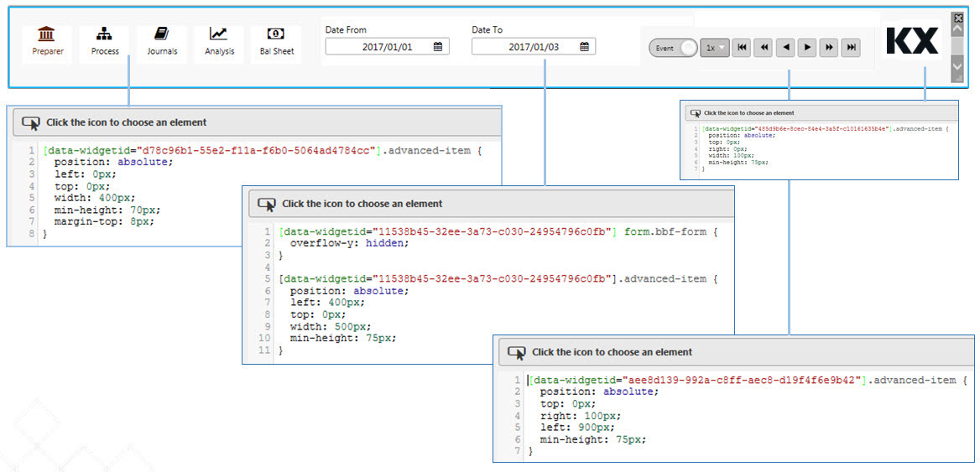The height and width of the screenshot is (472, 980).
Task: Click the Date From input field
Action: (x=382, y=47)
